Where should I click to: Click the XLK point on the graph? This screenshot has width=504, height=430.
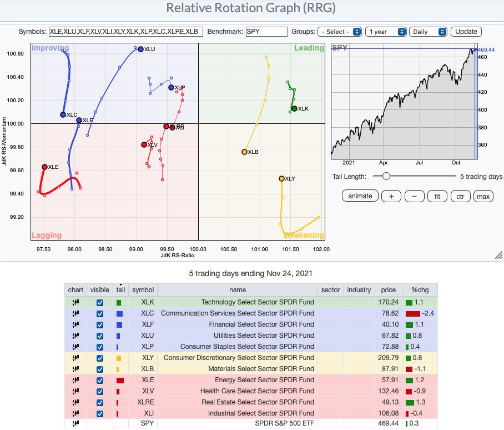click(x=294, y=109)
